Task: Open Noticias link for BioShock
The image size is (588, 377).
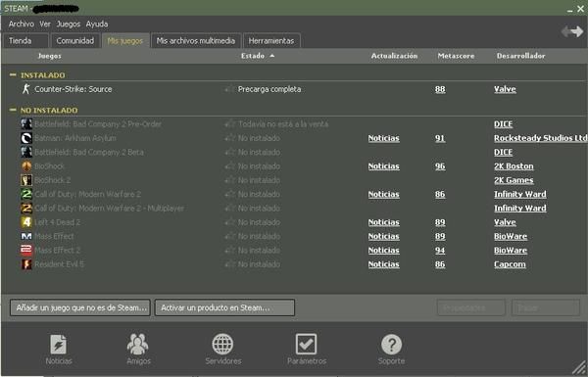Action: (x=383, y=166)
